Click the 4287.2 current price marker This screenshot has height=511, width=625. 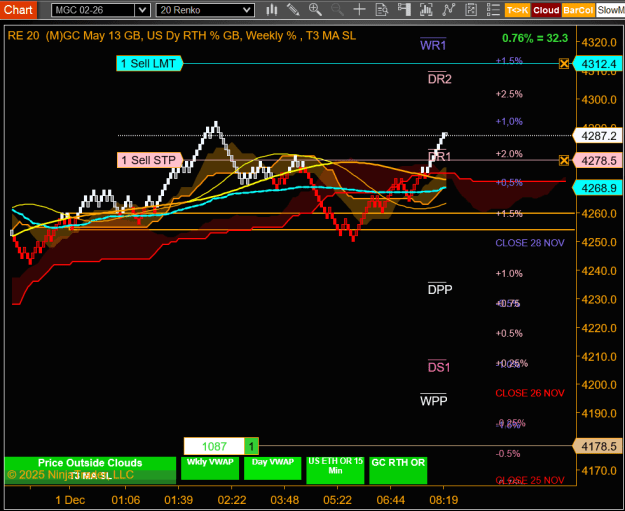pos(598,136)
